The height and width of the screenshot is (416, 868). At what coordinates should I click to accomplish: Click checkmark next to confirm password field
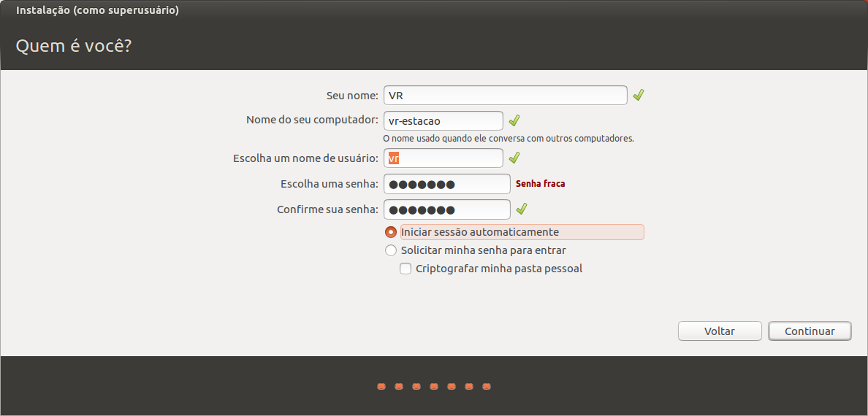pos(521,209)
